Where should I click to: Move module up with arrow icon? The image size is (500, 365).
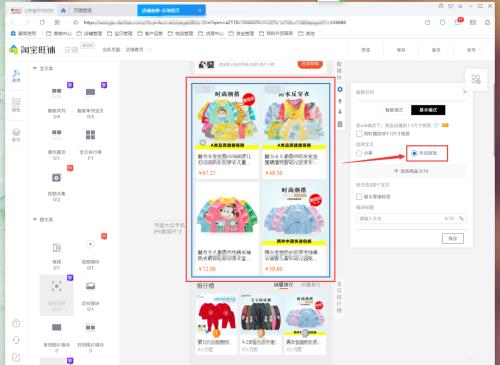pyautogui.click(x=340, y=101)
